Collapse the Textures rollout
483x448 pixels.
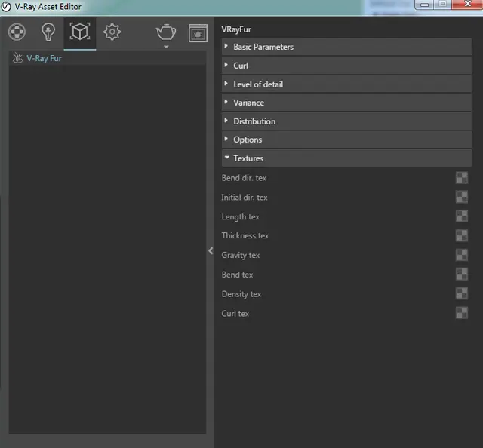248,158
